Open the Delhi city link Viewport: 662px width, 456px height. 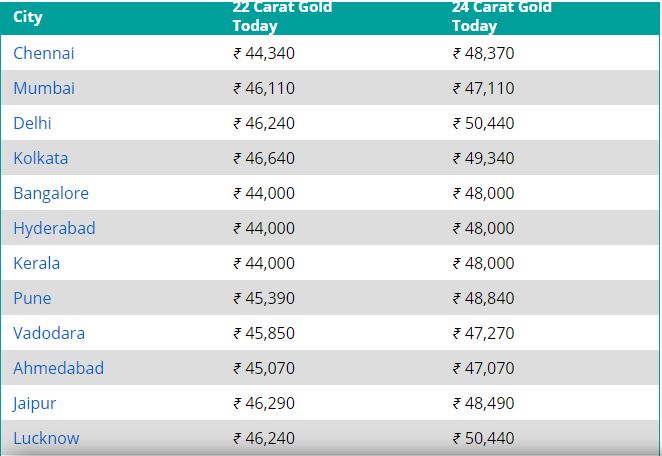32,123
